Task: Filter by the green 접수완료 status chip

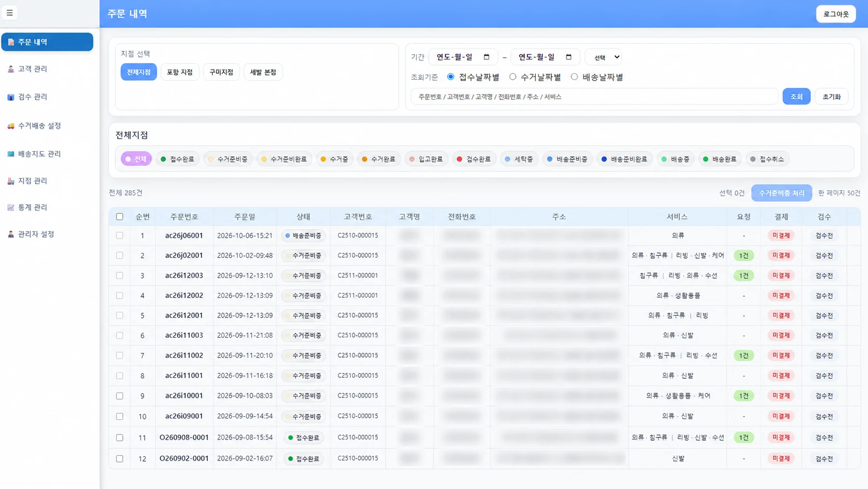Action: tap(178, 159)
